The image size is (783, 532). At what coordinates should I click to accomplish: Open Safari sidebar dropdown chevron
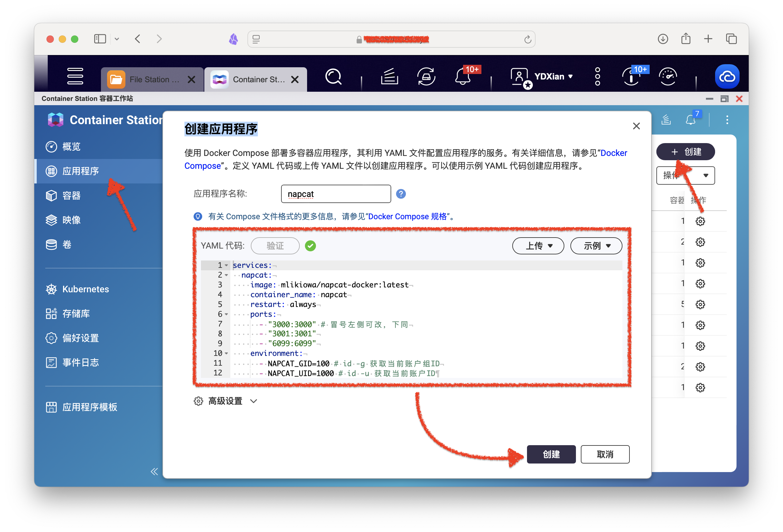(x=117, y=39)
